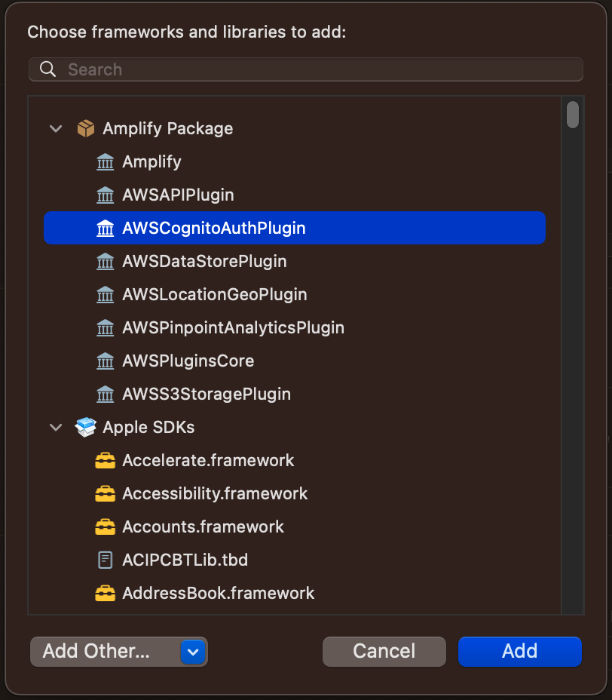Open the Add Other dropdown arrow
The image size is (612, 700).
(x=193, y=652)
